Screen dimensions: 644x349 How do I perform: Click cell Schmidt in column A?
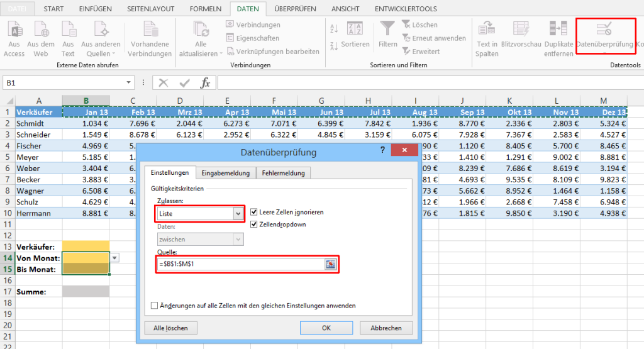[x=38, y=123]
